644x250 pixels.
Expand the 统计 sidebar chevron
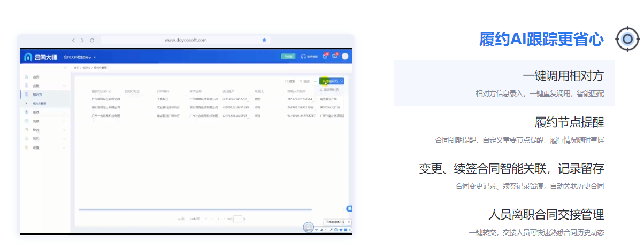tap(64, 130)
